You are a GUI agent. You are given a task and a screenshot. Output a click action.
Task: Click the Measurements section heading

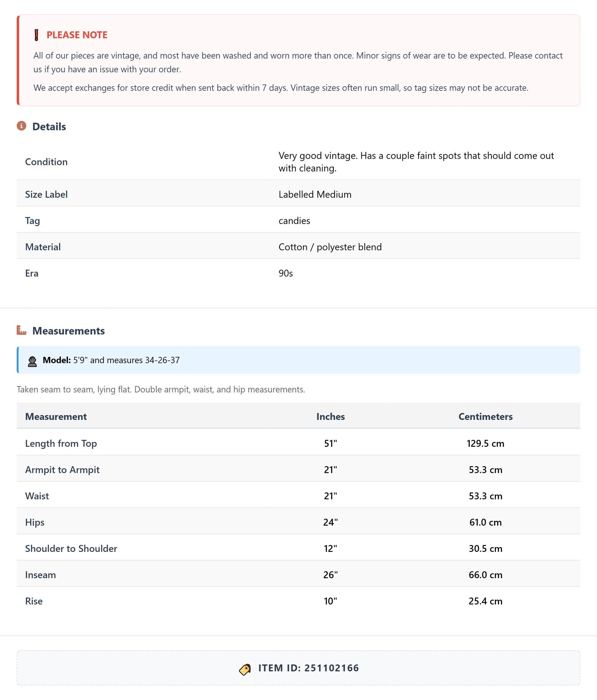click(68, 331)
